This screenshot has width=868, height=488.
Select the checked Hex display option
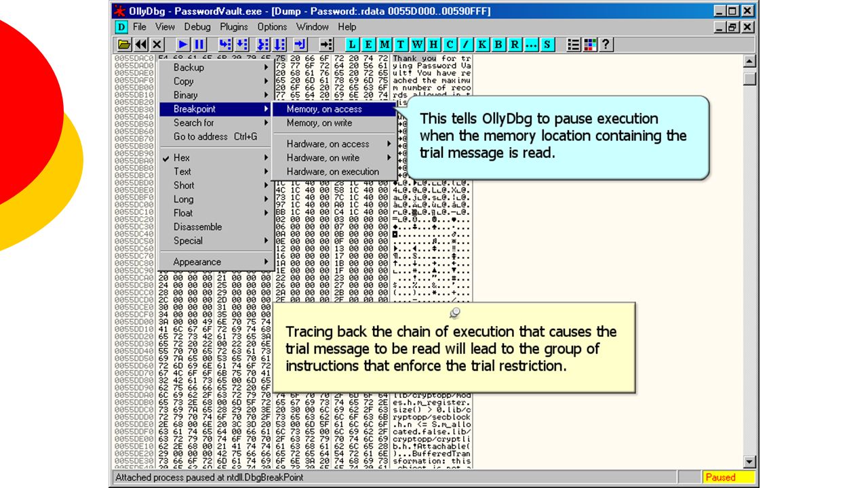pos(216,158)
